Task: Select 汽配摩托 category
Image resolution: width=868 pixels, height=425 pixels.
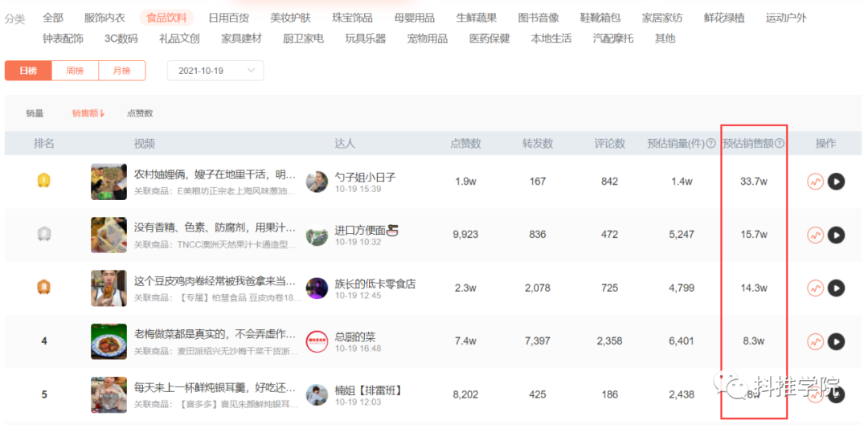Action: (613, 39)
